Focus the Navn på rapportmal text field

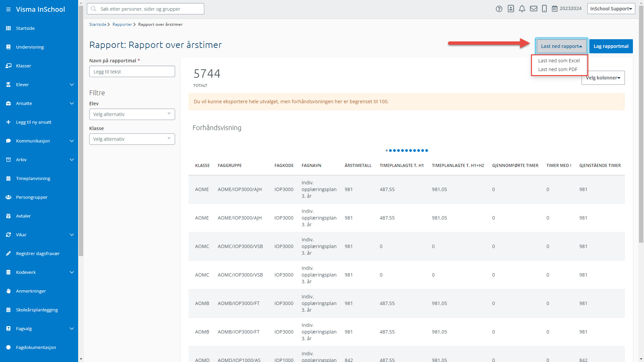click(132, 71)
